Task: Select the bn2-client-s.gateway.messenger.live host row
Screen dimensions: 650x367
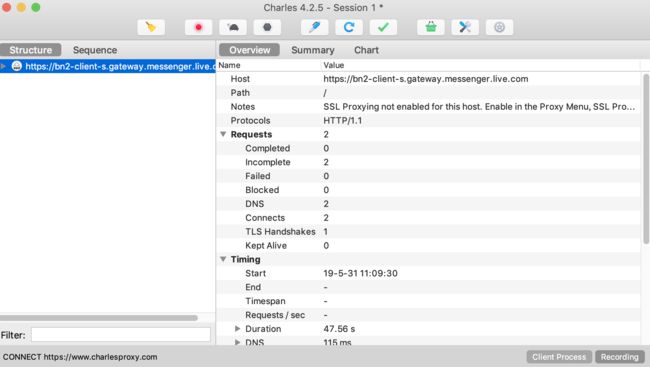Action: point(108,66)
